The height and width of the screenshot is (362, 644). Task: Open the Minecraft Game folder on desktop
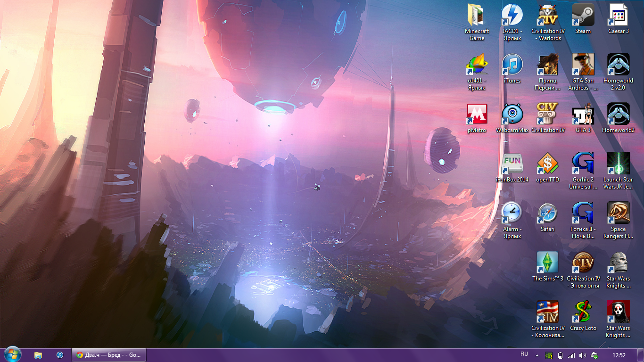(x=477, y=22)
